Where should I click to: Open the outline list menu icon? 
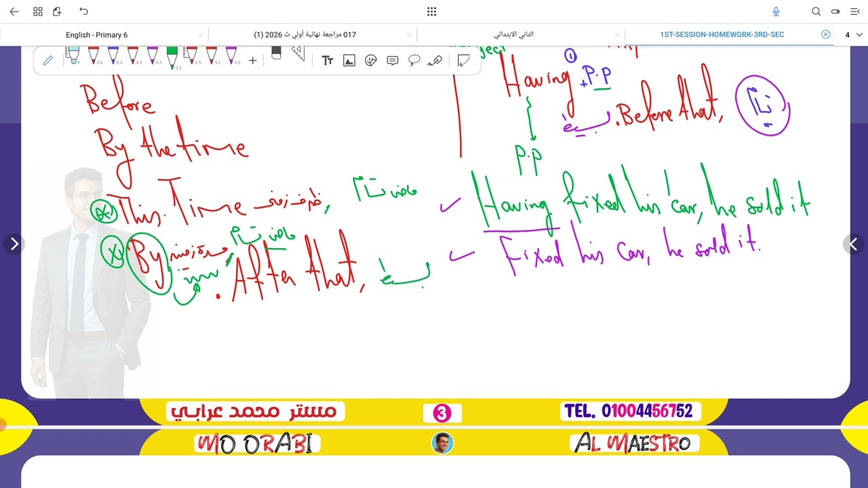coord(854,12)
